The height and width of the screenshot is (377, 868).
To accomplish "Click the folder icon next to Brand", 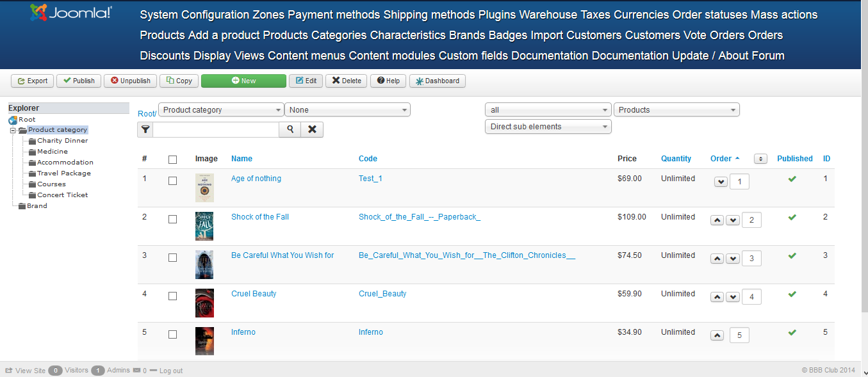I will tap(22, 206).
